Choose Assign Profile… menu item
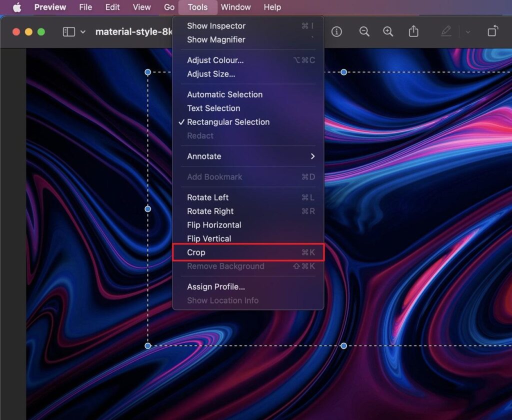512x420 pixels. click(x=248, y=286)
